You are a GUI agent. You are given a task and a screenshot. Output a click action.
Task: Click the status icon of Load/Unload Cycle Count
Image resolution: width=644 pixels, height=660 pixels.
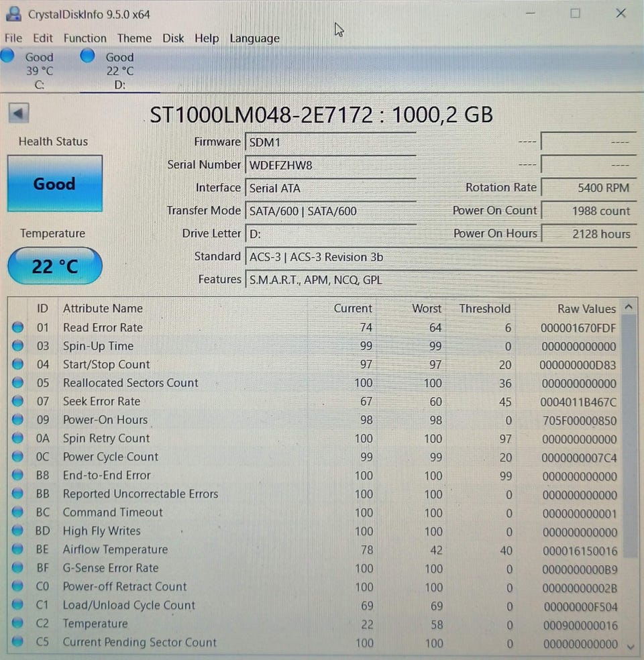(x=17, y=605)
